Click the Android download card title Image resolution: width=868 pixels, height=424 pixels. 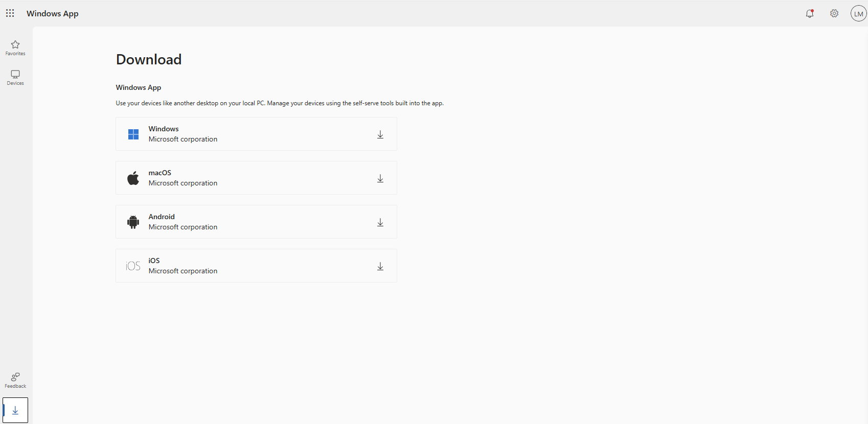point(162,217)
